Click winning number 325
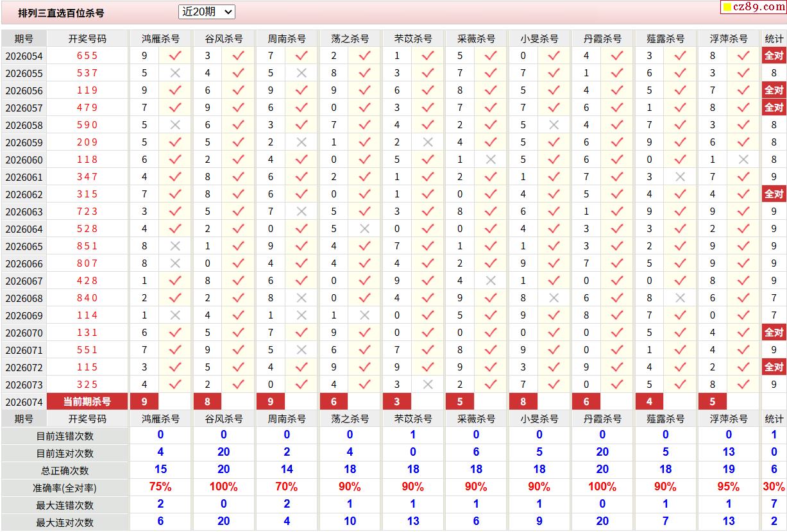The width and height of the screenshot is (787, 532). pos(87,385)
